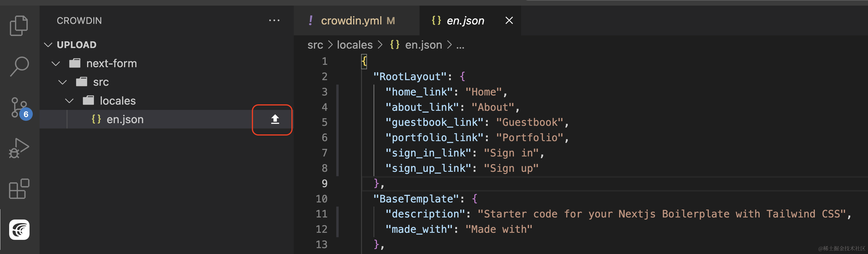Open the Run and Debug view

pos(19,148)
